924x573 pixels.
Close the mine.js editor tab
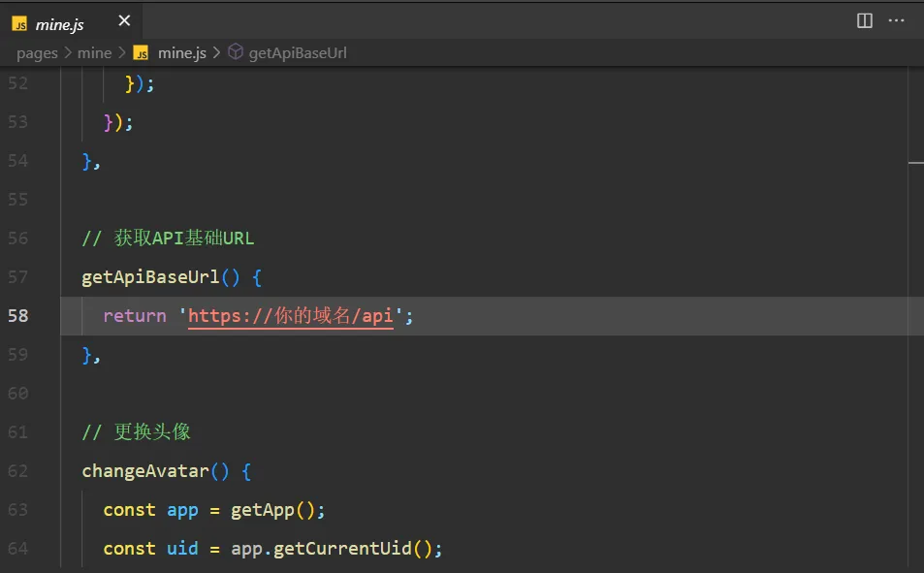click(x=124, y=21)
